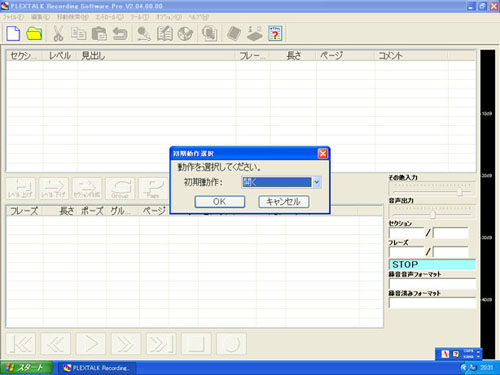Click the fast-forward double-arrow button
The image size is (500, 375).
pyautogui.click(x=126, y=344)
